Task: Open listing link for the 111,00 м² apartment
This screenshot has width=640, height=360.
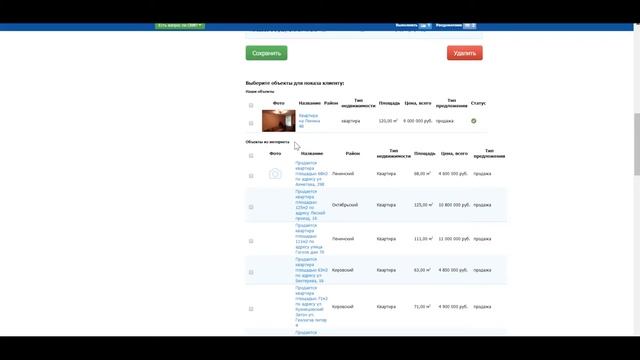Action: click(309, 239)
